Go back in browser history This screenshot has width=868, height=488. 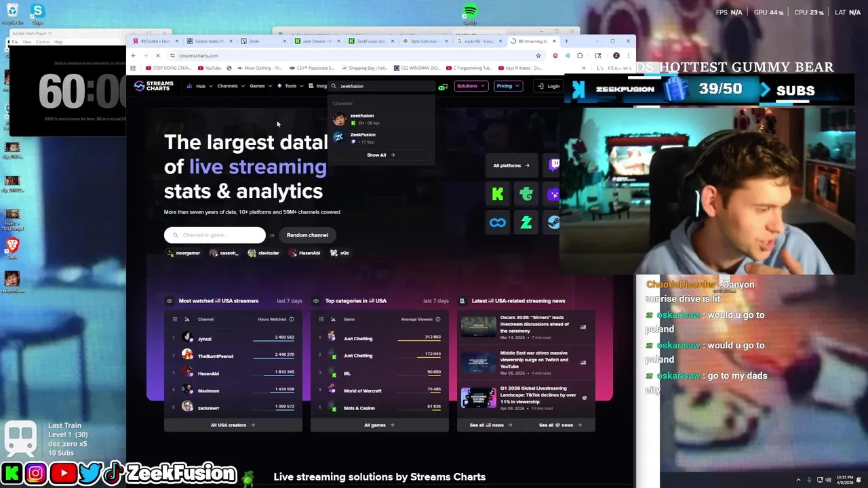click(x=134, y=56)
